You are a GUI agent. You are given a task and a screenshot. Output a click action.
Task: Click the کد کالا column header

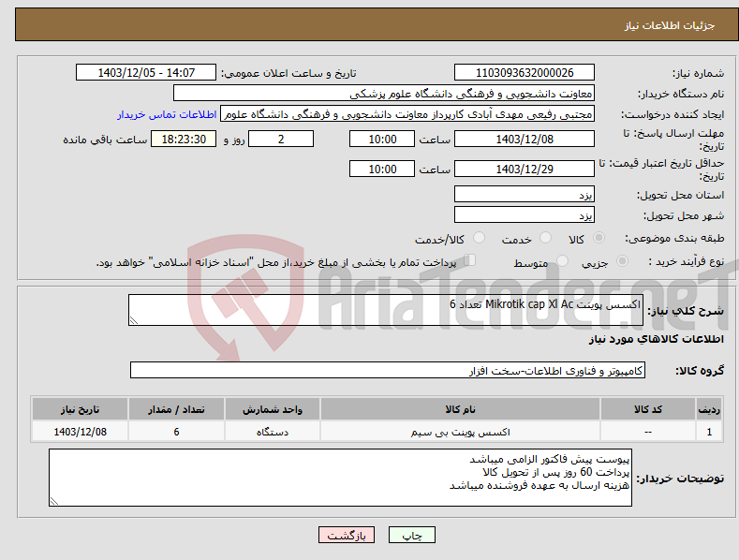[x=648, y=409]
